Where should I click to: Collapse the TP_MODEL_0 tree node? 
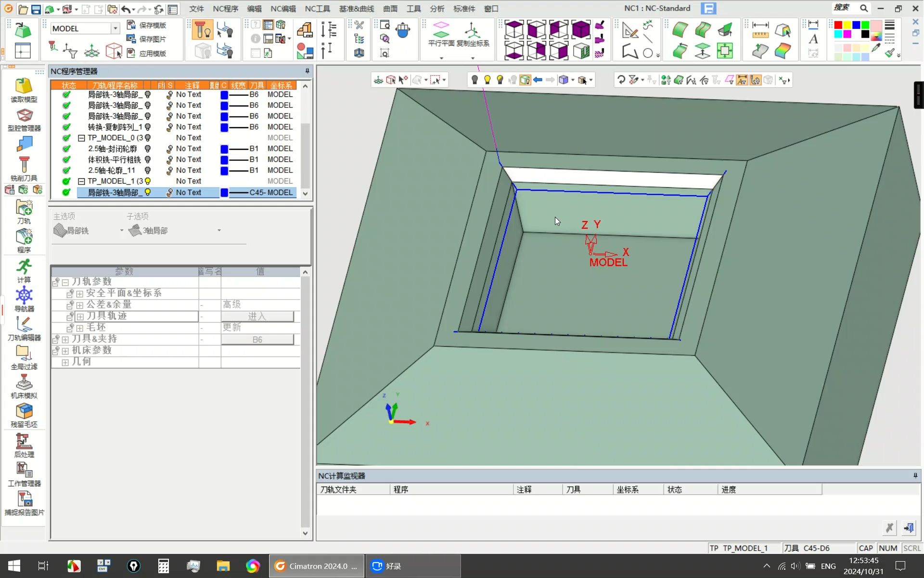click(81, 138)
